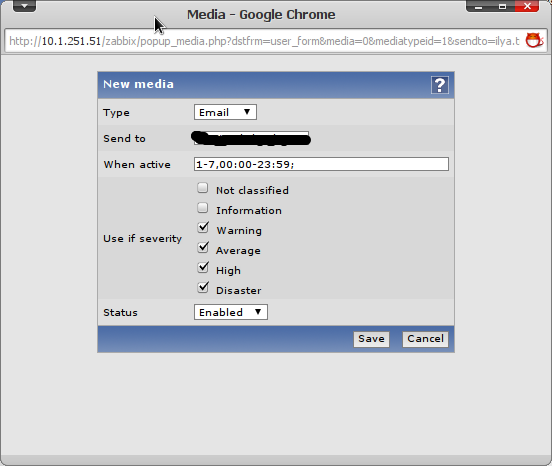Click the 'New media' dialog heading
552x466 pixels.
point(138,84)
